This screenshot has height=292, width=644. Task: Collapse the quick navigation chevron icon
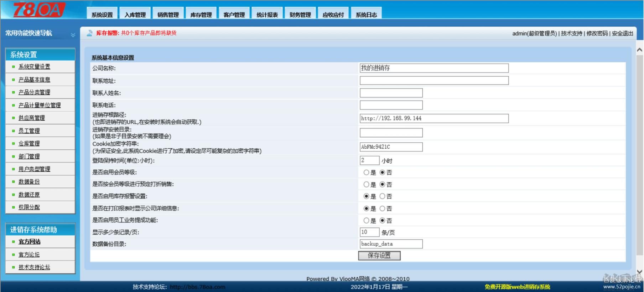coord(73,35)
